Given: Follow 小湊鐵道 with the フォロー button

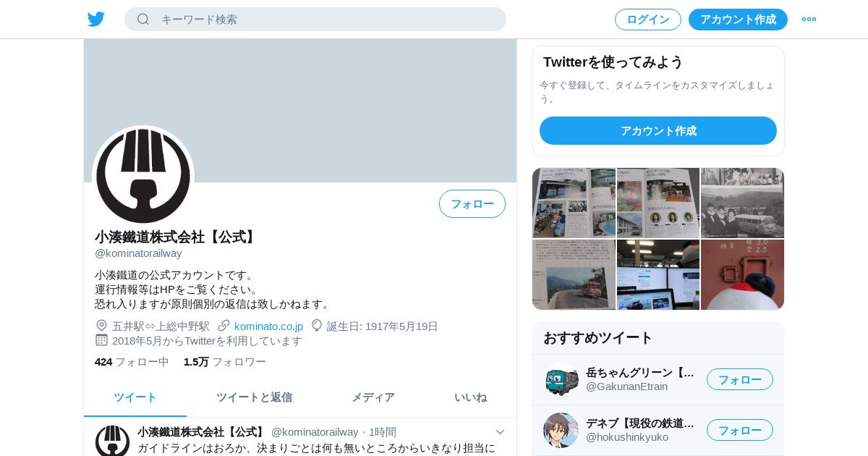Looking at the screenshot, I should (472, 204).
